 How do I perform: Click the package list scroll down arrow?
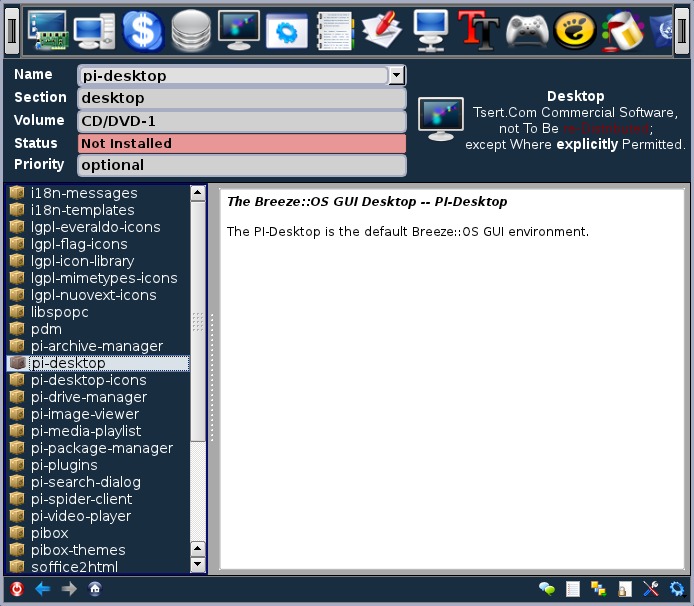[198, 565]
